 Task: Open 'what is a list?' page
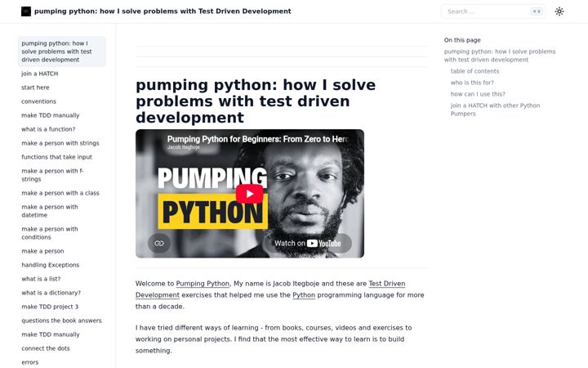click(x=41, y=279)
